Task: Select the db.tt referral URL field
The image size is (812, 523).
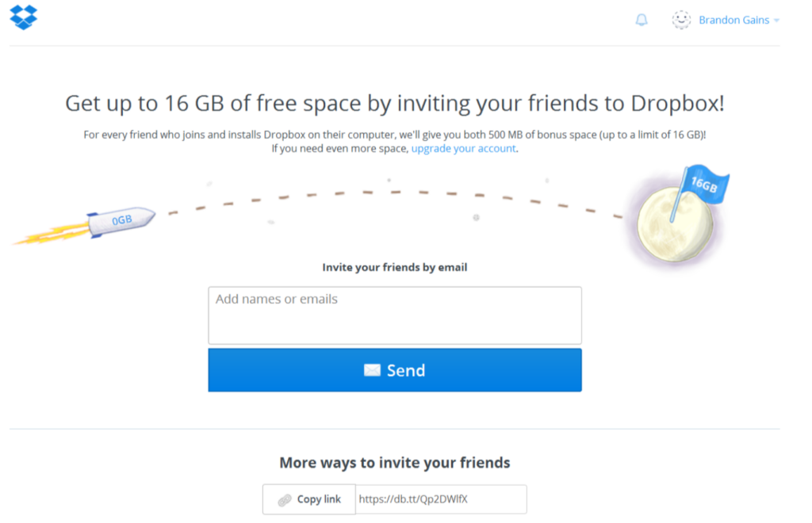Action: tap(441, 499)
